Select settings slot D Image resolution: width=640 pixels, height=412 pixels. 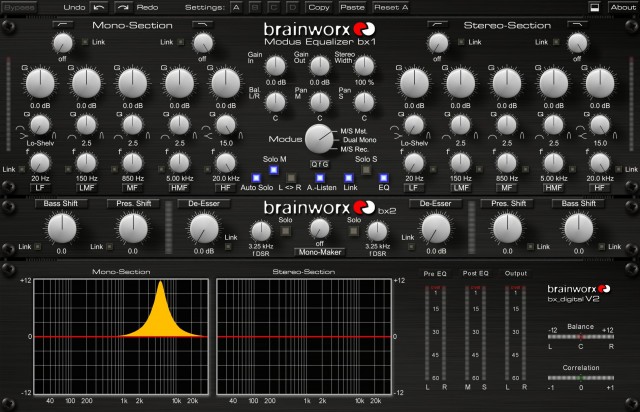tap(294, 7)
